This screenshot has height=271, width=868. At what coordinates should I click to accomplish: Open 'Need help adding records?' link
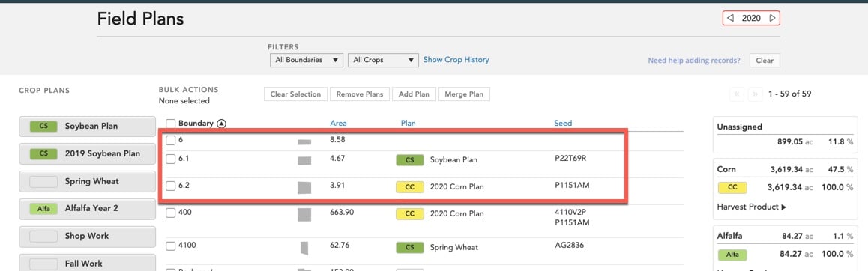[x=693, y=61]
